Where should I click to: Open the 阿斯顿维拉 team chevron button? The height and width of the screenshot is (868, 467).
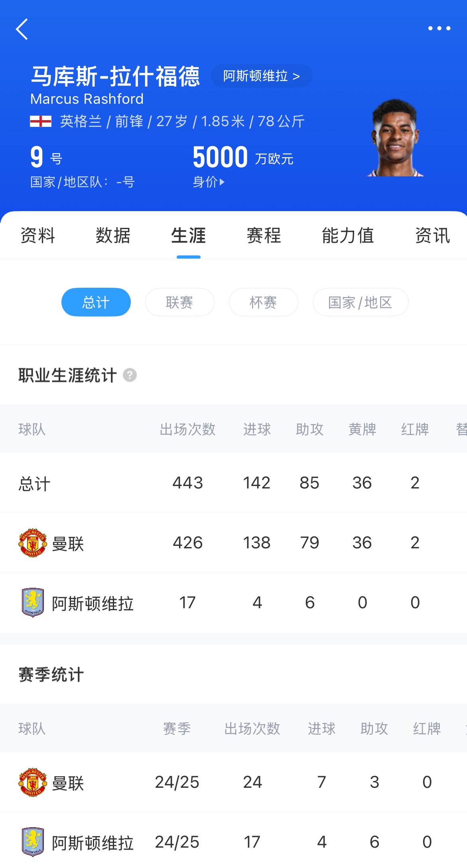pyautogui.click(x=261, y=76)
